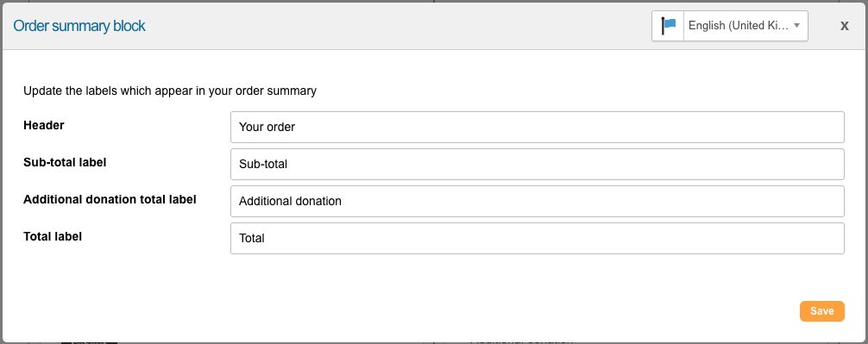Click the Order summary block title
The width and height of the screenshot is (868, 344).
click(x=79, y=26)
